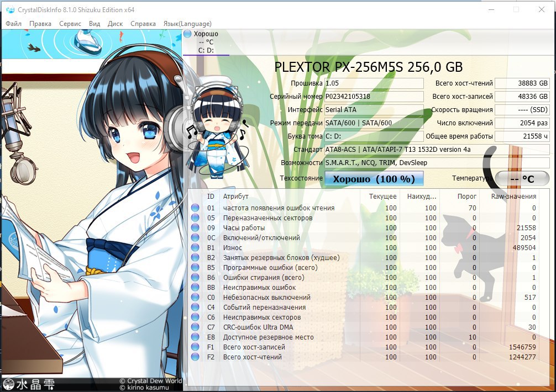Click raw value 21558 in Часы работы row
The image size is (556, 392).
(526, 227)
